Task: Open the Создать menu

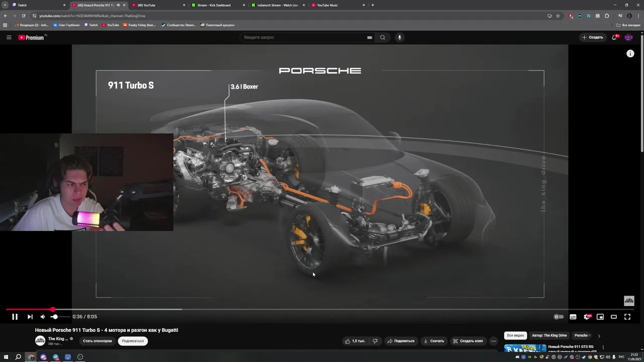Action: pyautogui.click(x=592, y=37)
